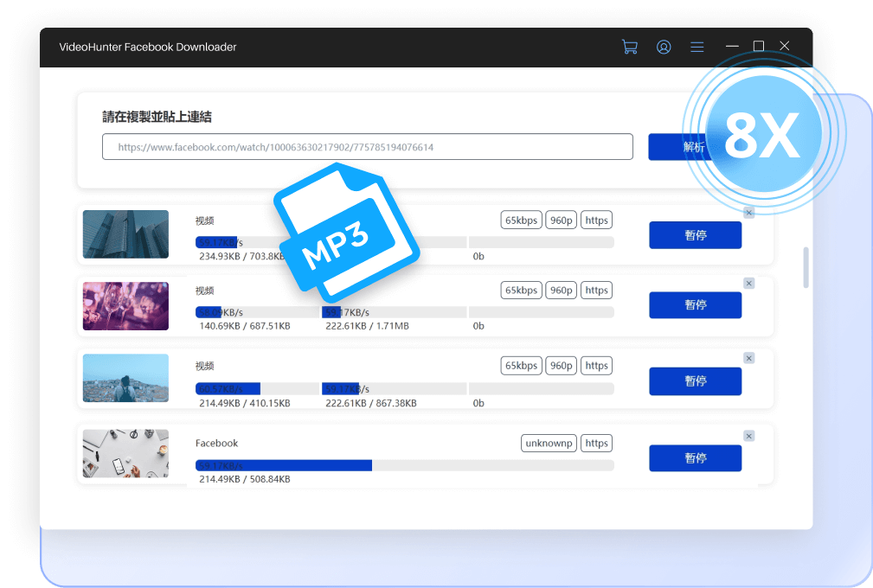
Task: Remove the skyscraper video download row
Action: [749, 213]
